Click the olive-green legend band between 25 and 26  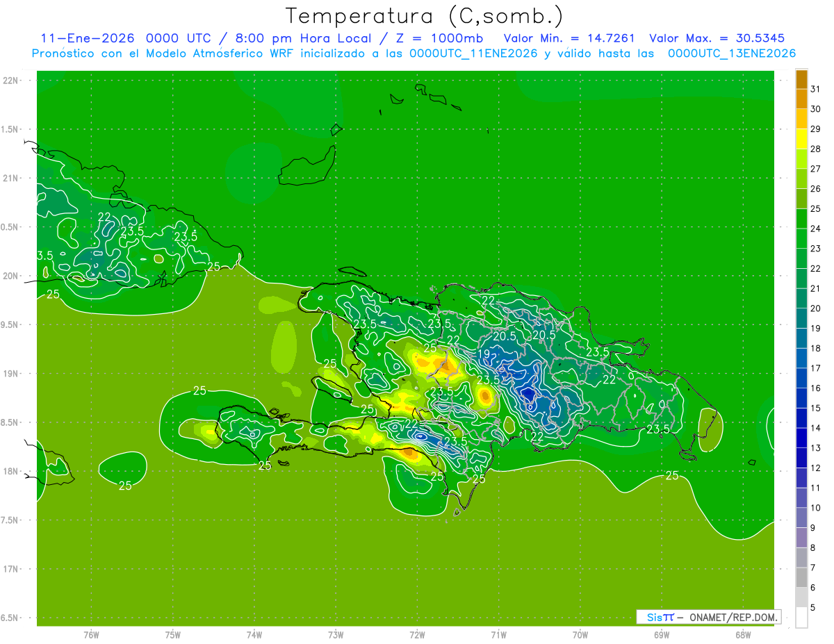point(801,199)
